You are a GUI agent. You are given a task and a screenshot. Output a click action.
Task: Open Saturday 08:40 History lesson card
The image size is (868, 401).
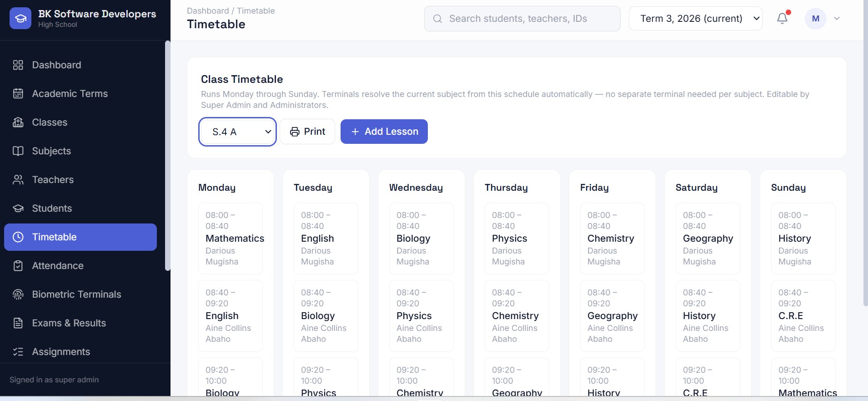pos(708,316)
